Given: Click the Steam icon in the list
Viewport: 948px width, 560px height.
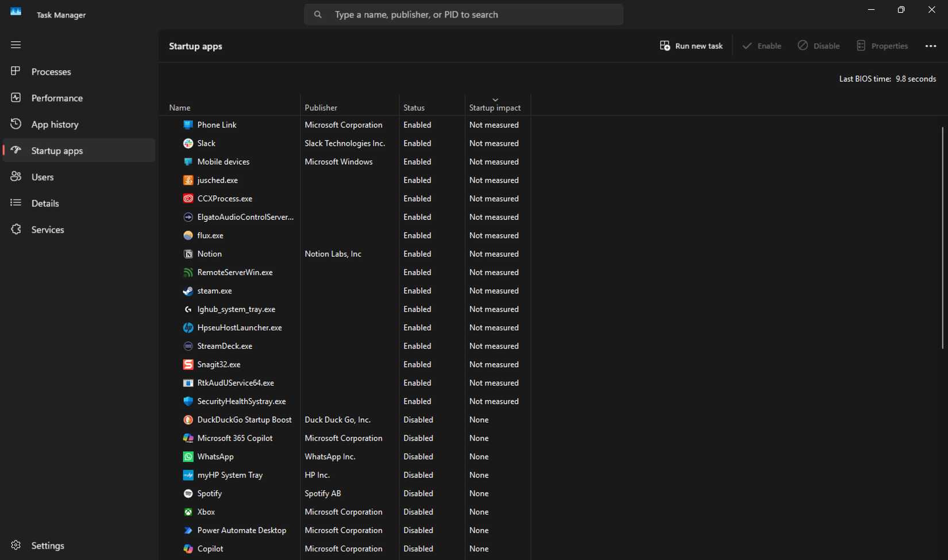Looking at the screenshot, I should point(188,291).
